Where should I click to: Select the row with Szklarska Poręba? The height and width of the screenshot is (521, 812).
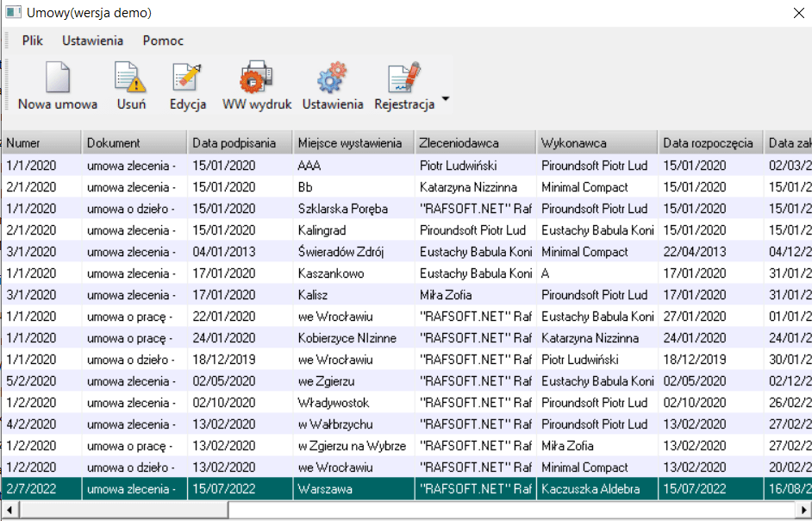(x=342, y=209)
